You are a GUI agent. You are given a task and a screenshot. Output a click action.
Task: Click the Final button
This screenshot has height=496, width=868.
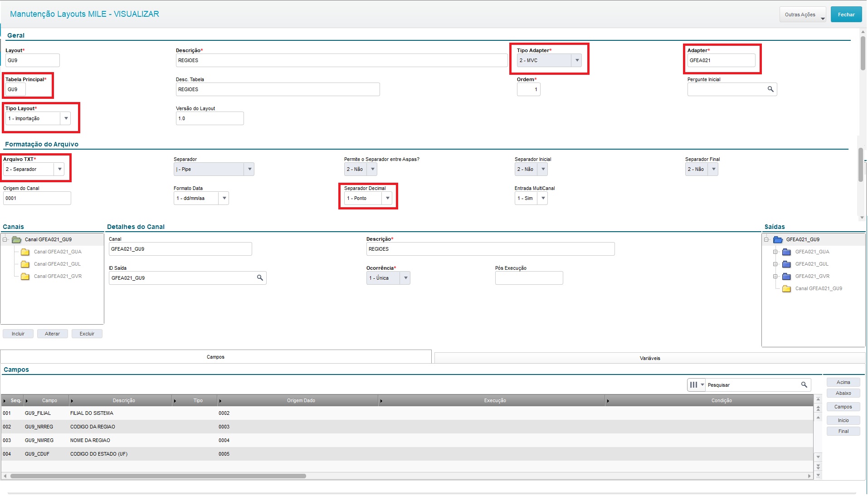click(844, 431)
